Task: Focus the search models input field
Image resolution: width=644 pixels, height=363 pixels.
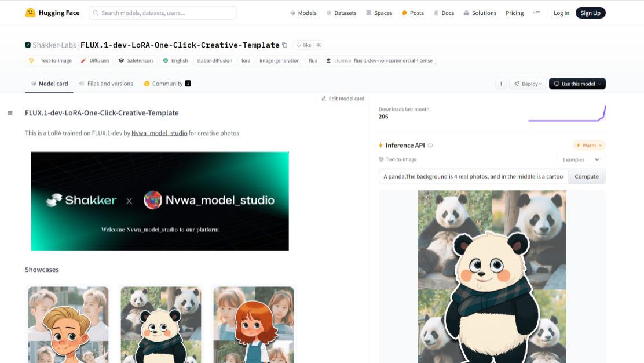Action: 163,13
